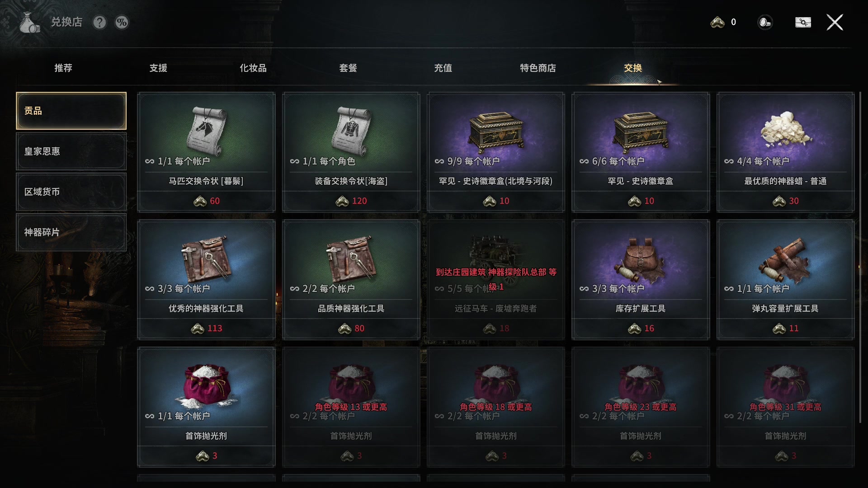Image resolution: width=868 pixels, height=488 pixels.
Task: Click the item list vertical scrollbar
Action: tap(860, 258)
